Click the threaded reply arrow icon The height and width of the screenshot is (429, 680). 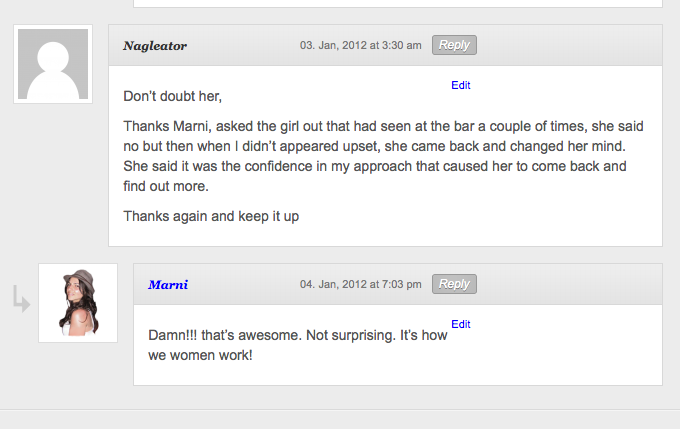tap(20, 298)
